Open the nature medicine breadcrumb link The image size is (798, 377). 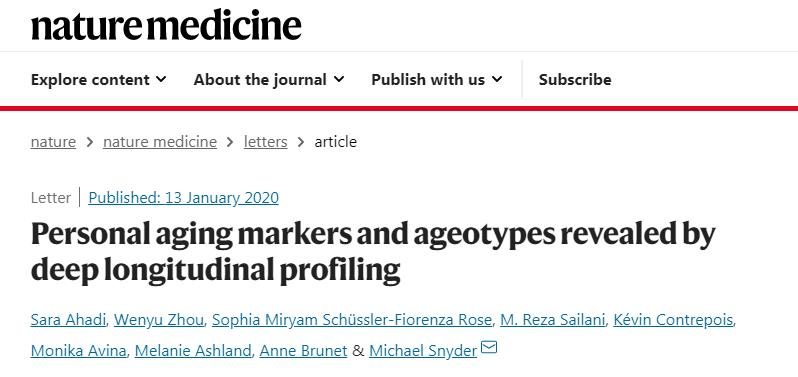coord(160,142)
